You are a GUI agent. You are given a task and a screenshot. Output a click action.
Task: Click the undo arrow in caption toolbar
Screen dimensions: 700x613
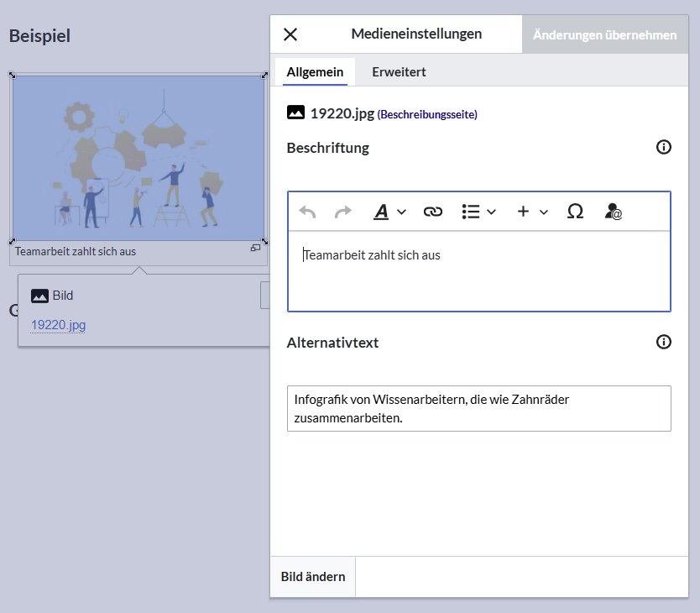tap(308, 212)
